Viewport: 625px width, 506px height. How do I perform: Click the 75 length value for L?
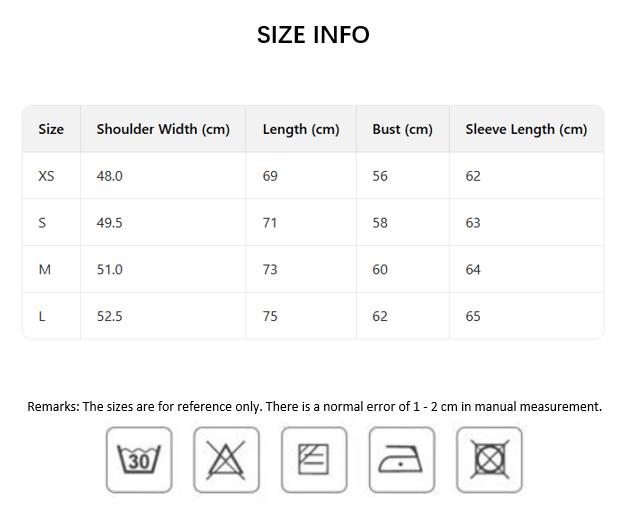pyautogui.click(x=270, y=316)
